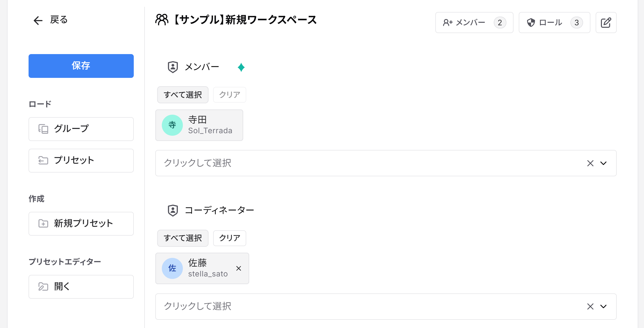Select the 寺田 Sol_Terrada member chip
644x328 pixels.
coord(199,125)
